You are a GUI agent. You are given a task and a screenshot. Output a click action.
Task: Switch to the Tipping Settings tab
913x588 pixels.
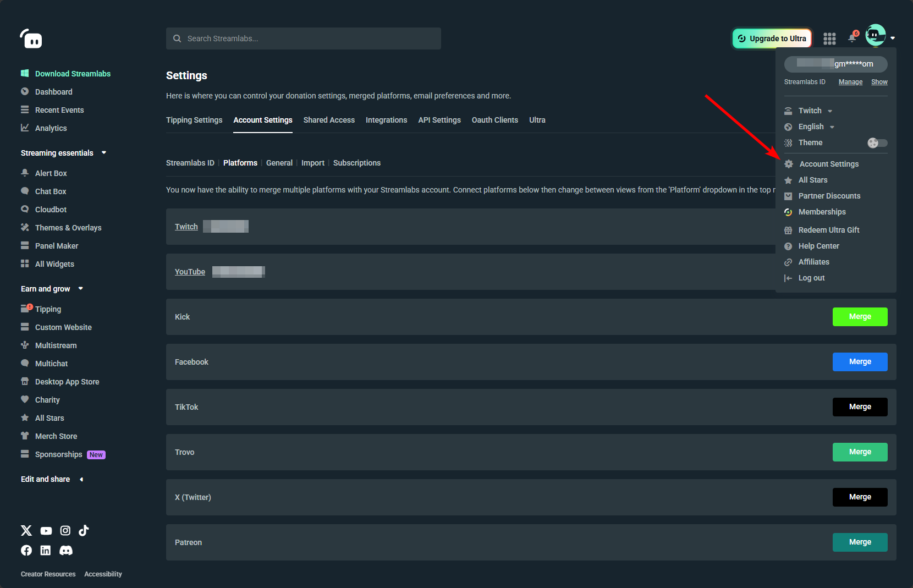point(194,120)
